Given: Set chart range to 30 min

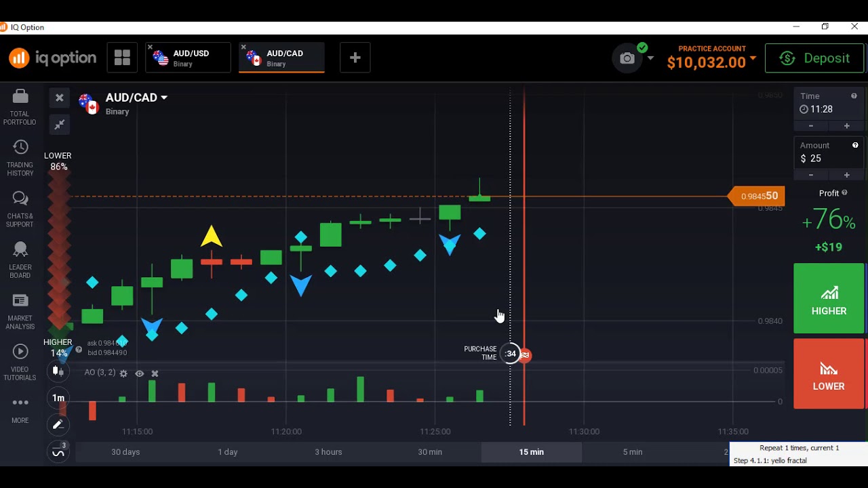Looking at the screenshot, I should point(430,452).
